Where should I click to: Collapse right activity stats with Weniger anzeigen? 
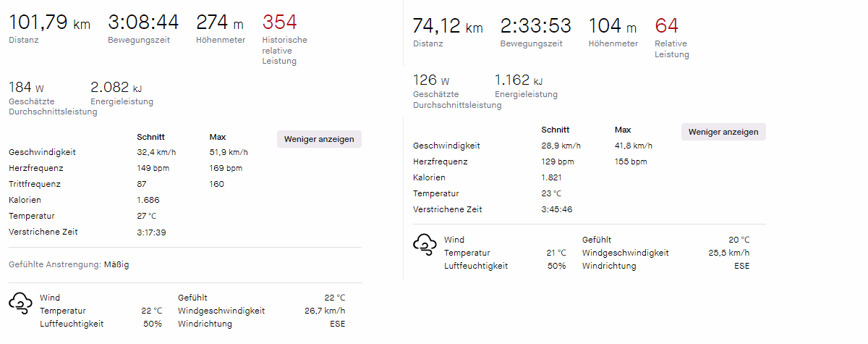[x=723, y=132]
